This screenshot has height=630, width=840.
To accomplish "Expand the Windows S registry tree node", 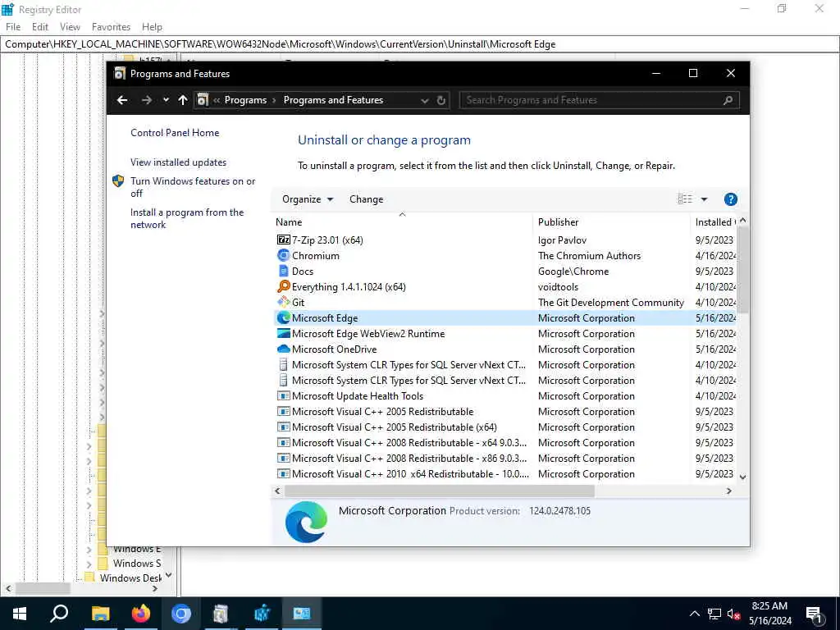I will click(x=89, y=564).
